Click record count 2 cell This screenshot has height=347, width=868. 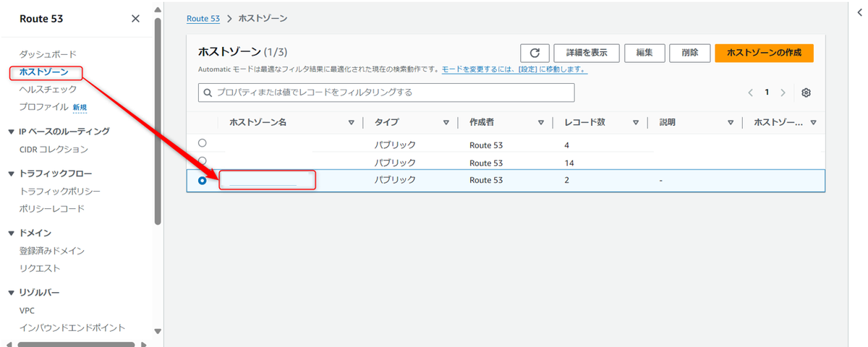567,180
